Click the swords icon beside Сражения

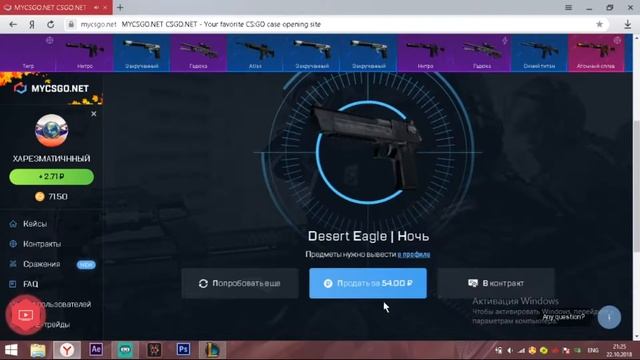[13, 264]
